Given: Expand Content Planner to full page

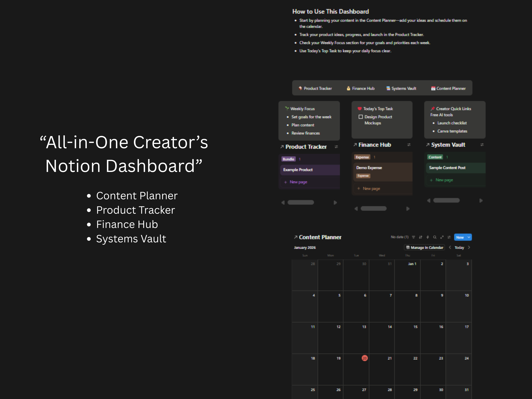Looking at the screenshot, I should 442,237.
